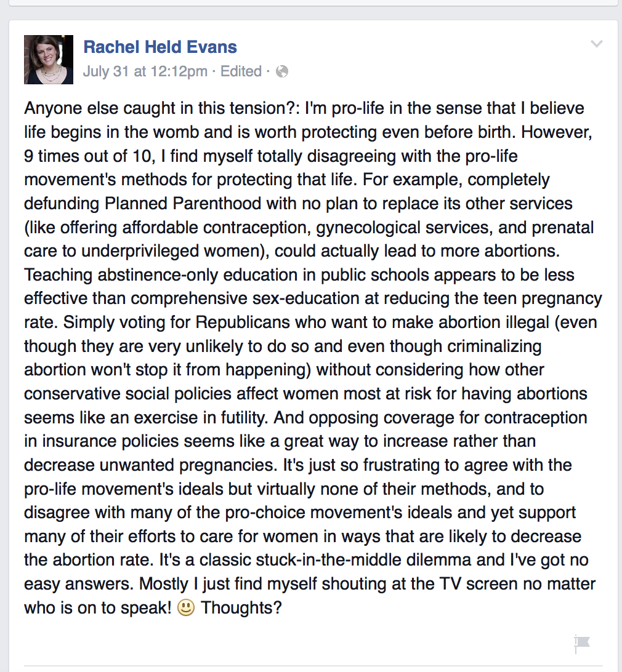This screenshot has height=672, width=622.
Task: Click the word 'Thoughts?' ending the post
Action: click(x=241, y=607)
